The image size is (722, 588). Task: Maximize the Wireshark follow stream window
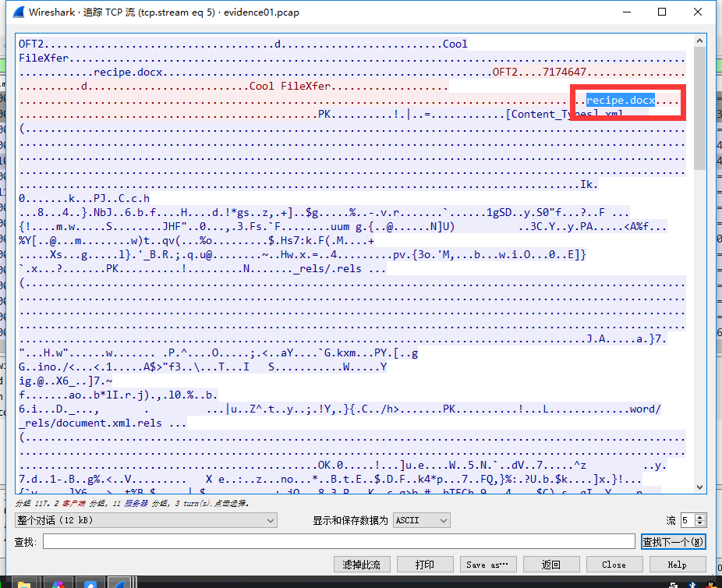tap(662, 12)
